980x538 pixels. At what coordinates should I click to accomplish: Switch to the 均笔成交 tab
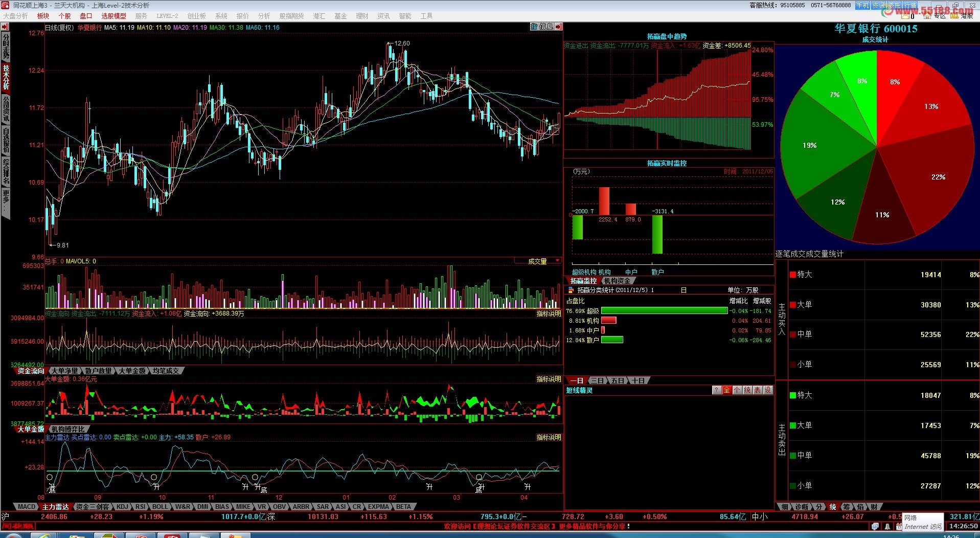[x=166, y=371]
